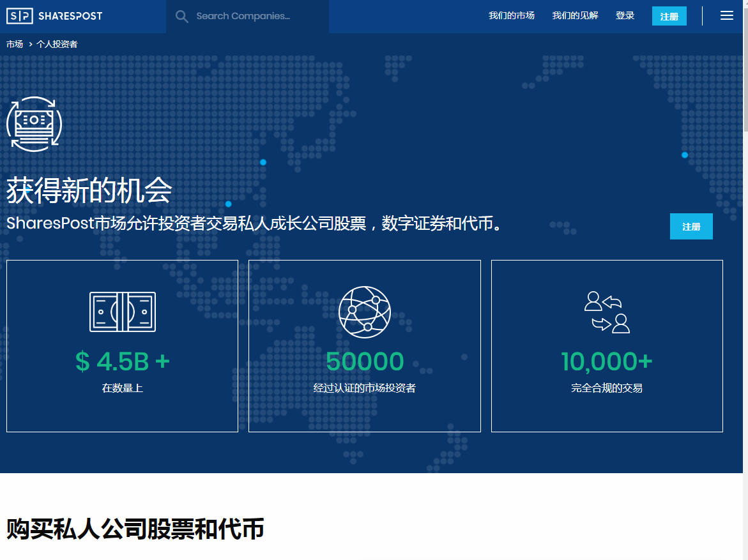Viewport: 748px width, 560px height.
Task: Click the SharesPost市场允许投资者 subtitle text
Action: tap(255, 223)
